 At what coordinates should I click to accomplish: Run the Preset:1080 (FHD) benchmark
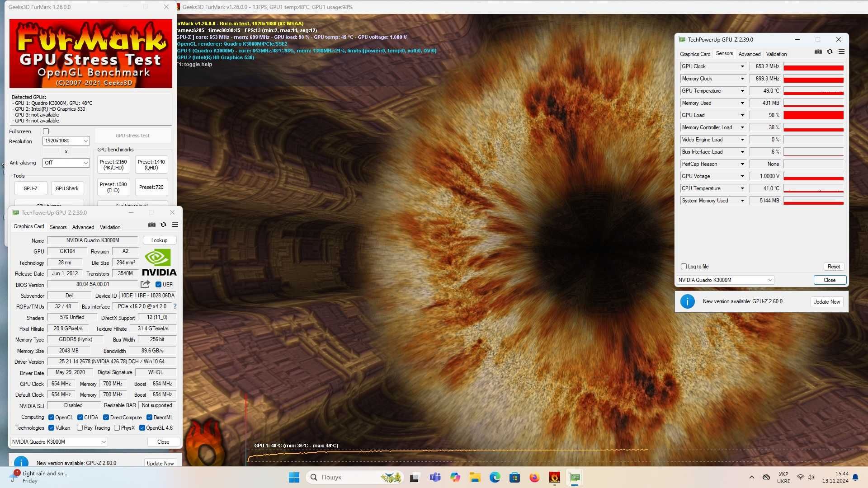113,187
